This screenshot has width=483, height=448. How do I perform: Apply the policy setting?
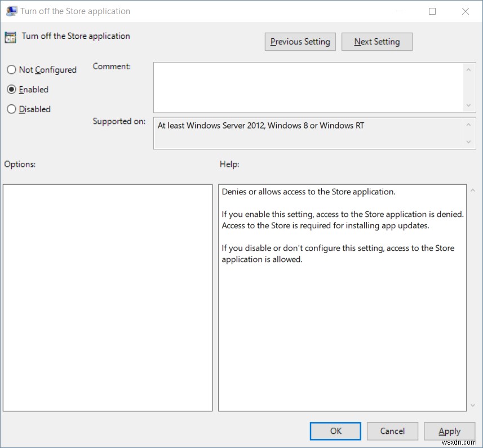coord(449,431)
